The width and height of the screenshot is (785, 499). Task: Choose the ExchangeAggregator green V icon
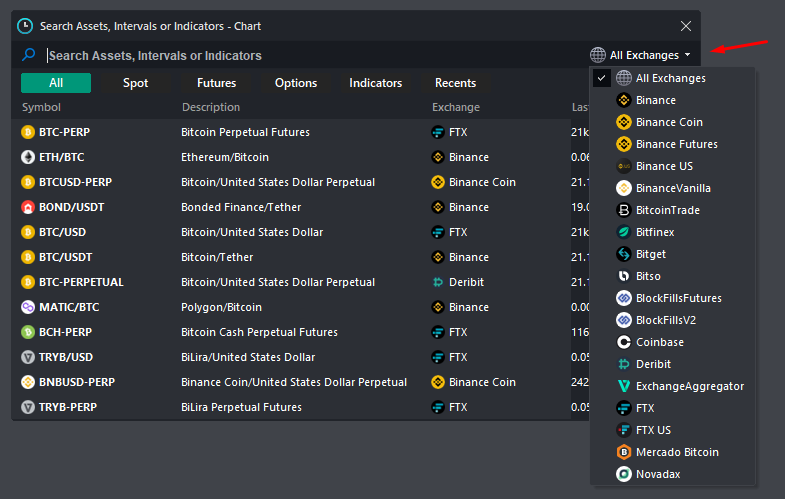[624, 386]
